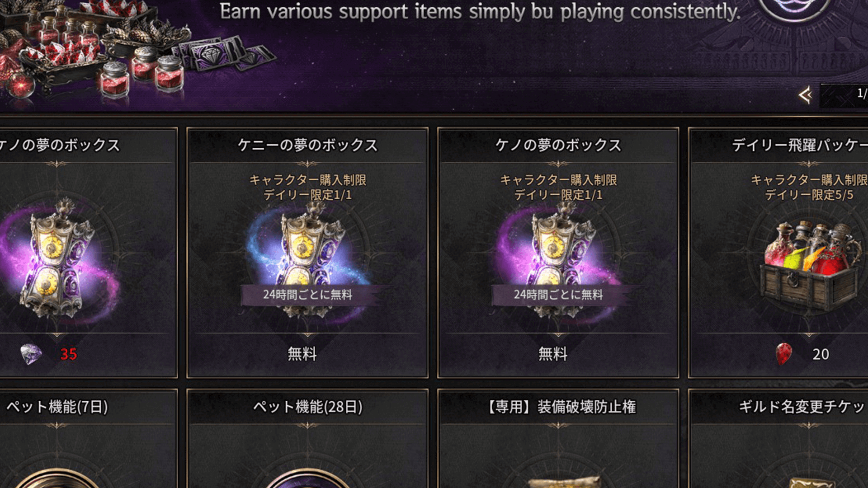Click the ケニーの夢のボックス title header
Screen dimensions: 868x488
pos(307,145)
